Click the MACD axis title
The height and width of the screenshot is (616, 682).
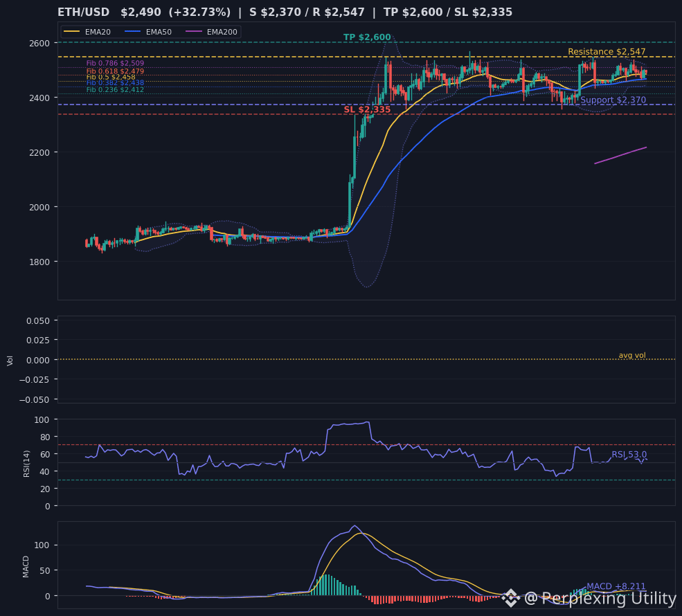[26, 566]
